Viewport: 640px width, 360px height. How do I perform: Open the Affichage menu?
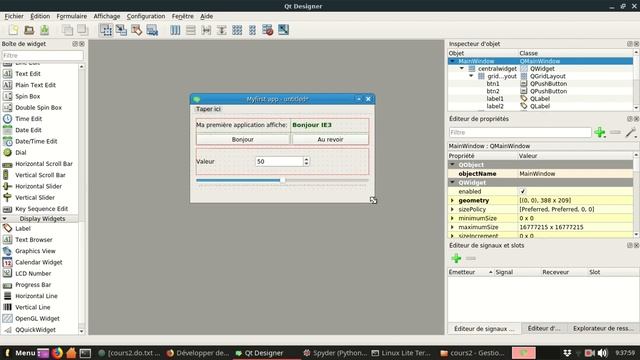pyautogui.click(x=107, y=16)
